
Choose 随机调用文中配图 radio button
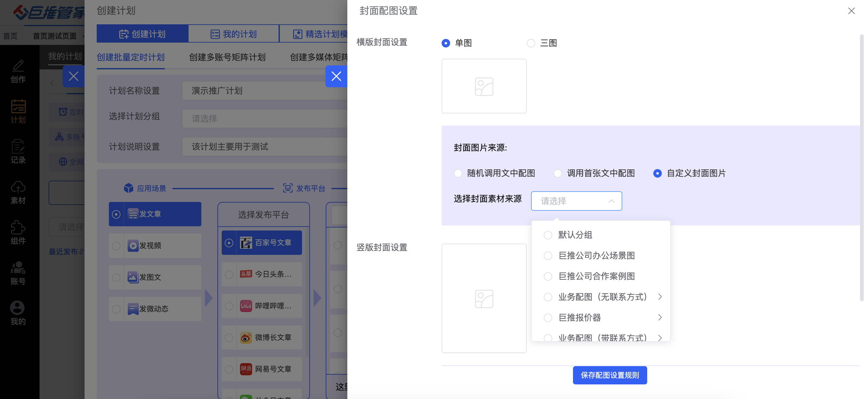click(458, 173)
